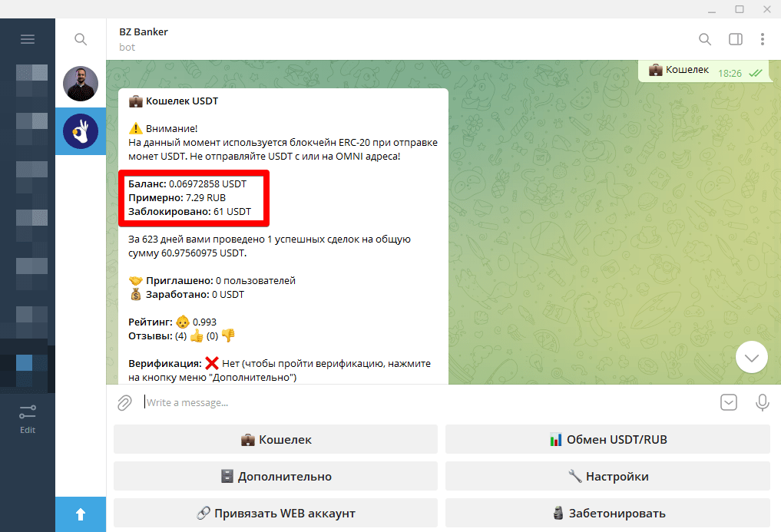This screenshot has width=781, height=532.
Task: Attach a file with the paperclip icon
Action: (124, 402)
